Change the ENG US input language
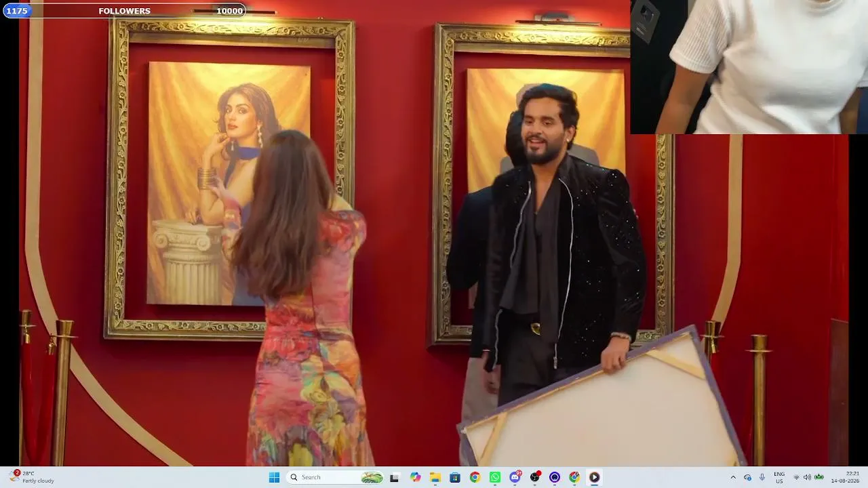 click(x=779, y=477)
